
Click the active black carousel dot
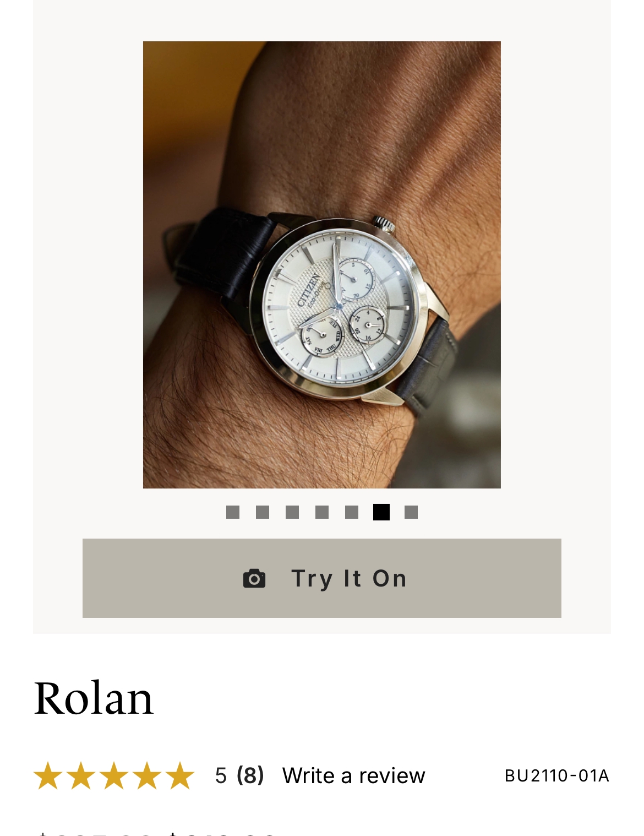381,512
